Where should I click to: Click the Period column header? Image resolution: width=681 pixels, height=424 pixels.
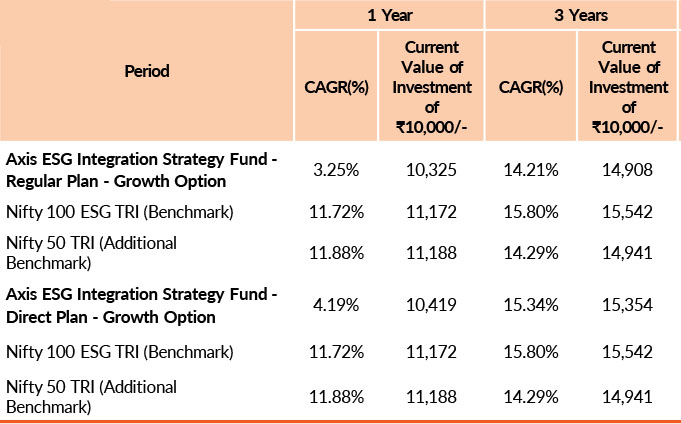pos(147,71)
